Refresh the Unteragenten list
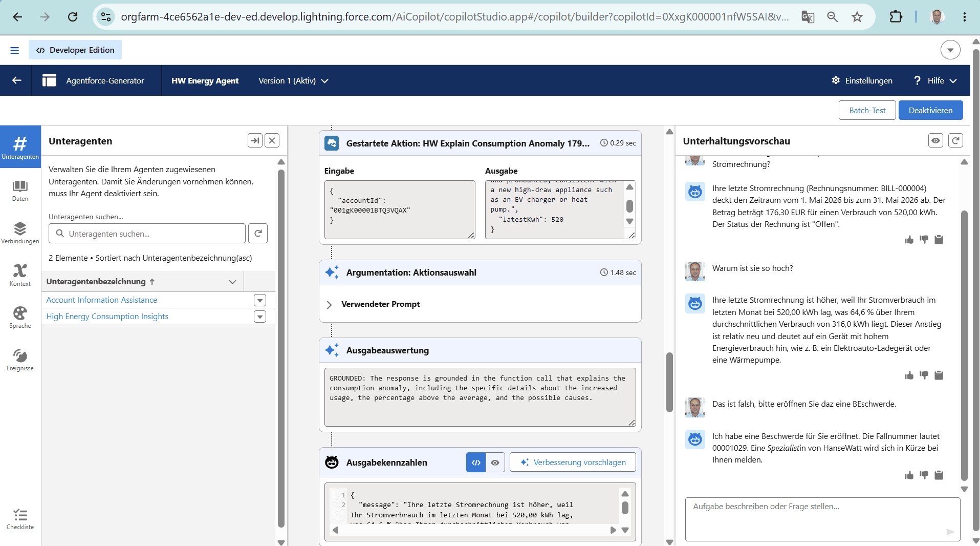The height and width of the screenshot is (546, 980). point(258,234)
